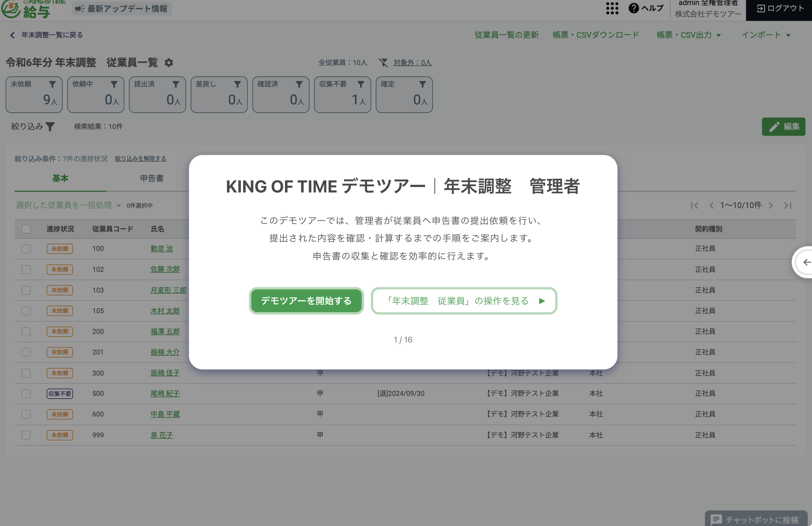
Task: Jump to first page pagination icon
Action: point(694,205)
